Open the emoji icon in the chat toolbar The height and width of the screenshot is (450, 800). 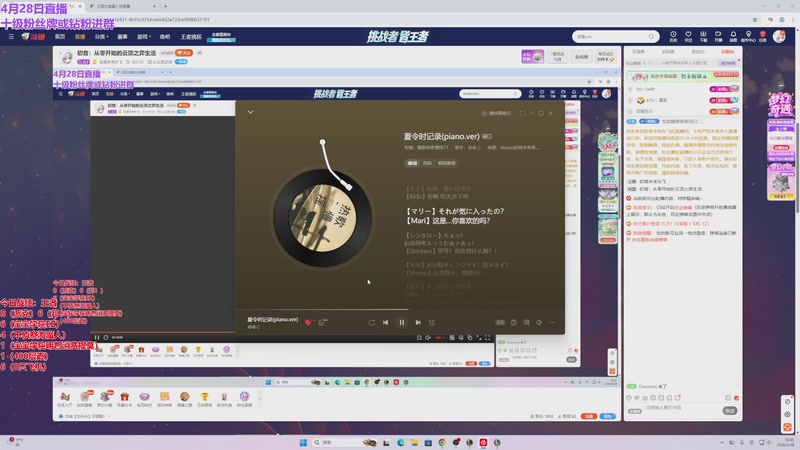tap(629, 398)
